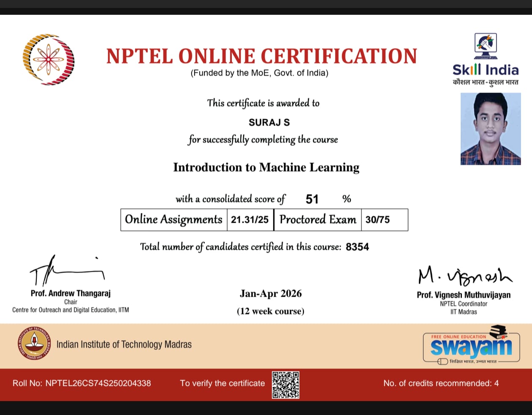Viewport: 532px width, 415px height.
Task: Click the consolidated score value 51
Action: coord(312,199)
